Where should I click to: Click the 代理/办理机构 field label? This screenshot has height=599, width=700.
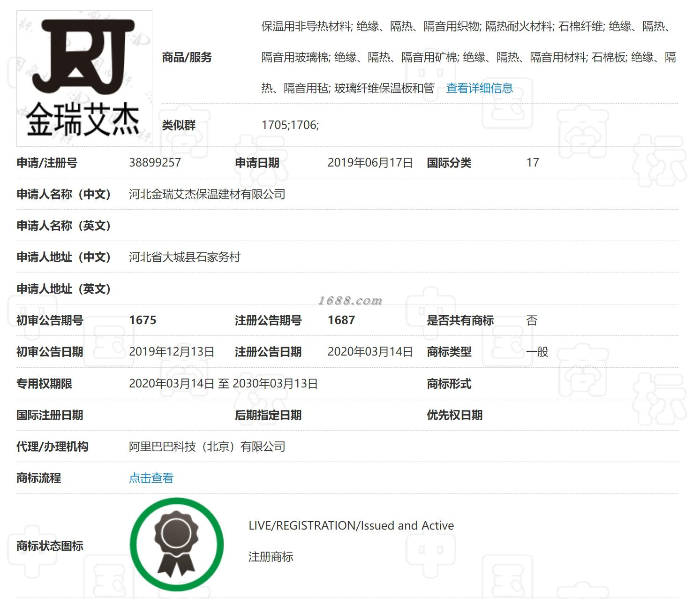53,447
